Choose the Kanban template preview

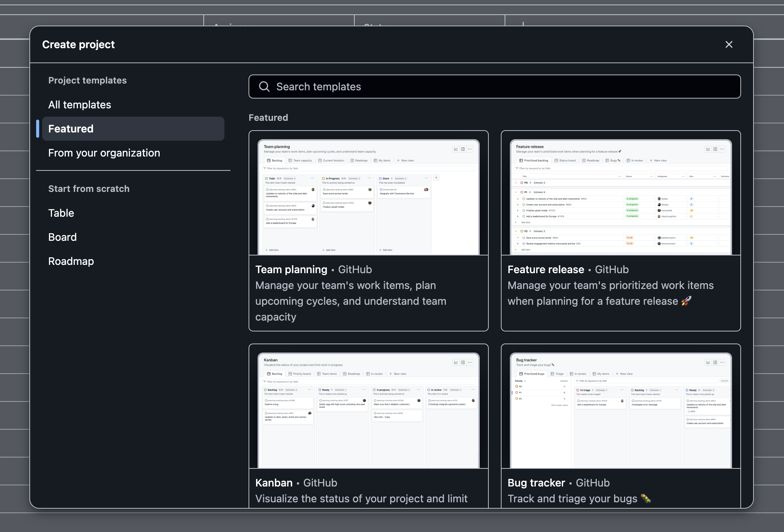click(368, 410)
